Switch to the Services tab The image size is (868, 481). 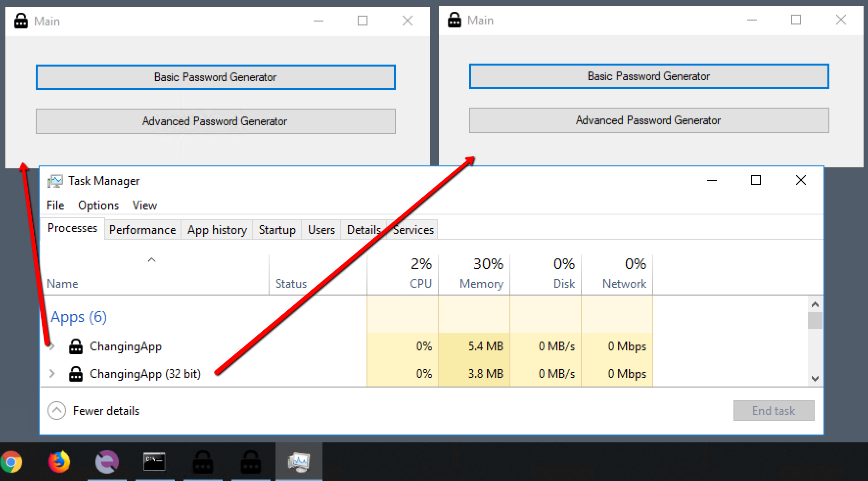412,229
